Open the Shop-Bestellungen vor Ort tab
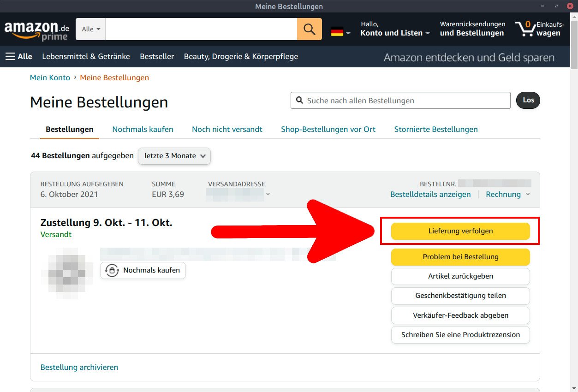The image size is (578, 392). (x=328, y=129)
